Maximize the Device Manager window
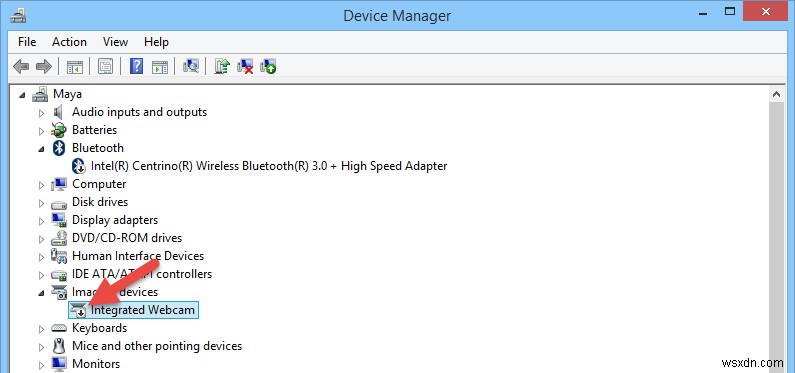 (730, 11)
